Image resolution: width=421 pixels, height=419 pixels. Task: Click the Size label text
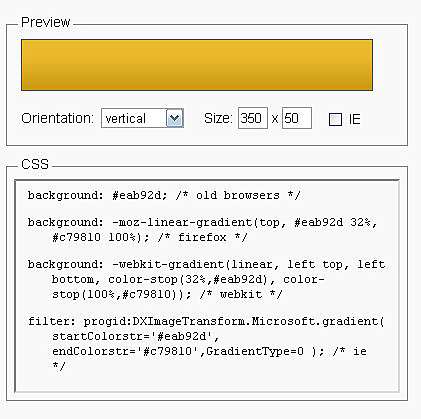[x=218, y=118]
